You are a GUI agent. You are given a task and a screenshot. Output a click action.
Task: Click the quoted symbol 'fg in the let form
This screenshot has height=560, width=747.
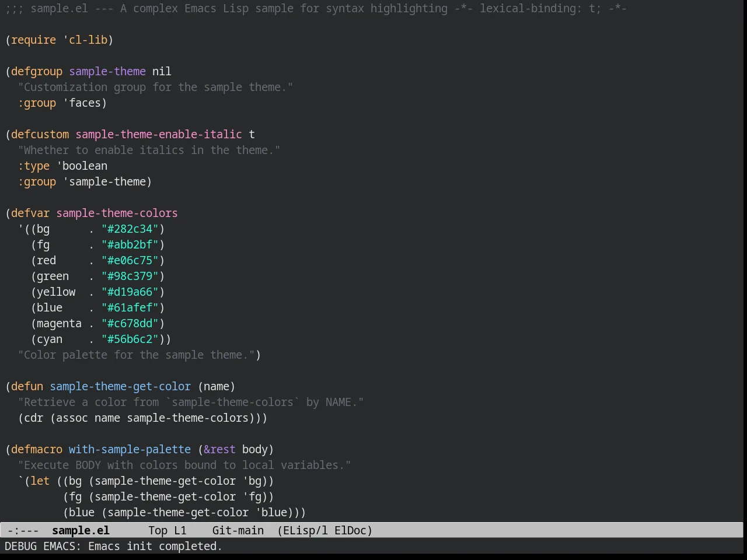pos(252,496)
